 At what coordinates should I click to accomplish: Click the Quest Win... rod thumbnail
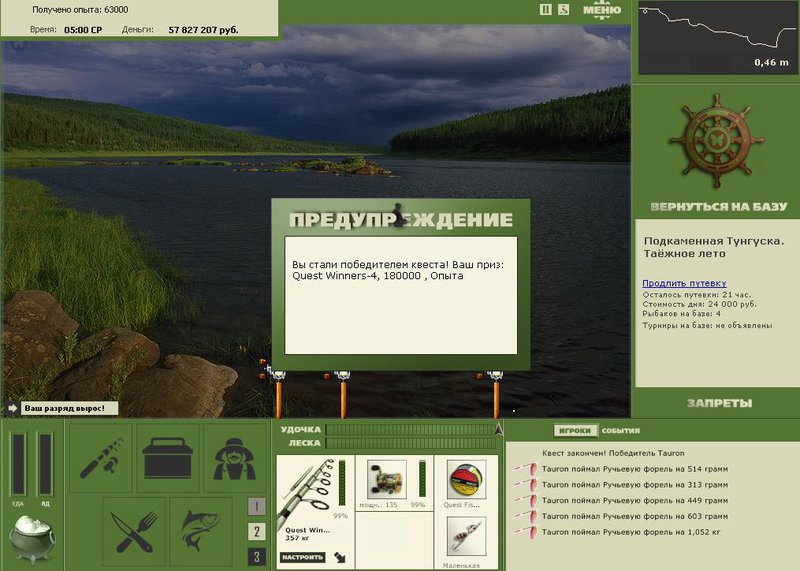tap(305, 492)
